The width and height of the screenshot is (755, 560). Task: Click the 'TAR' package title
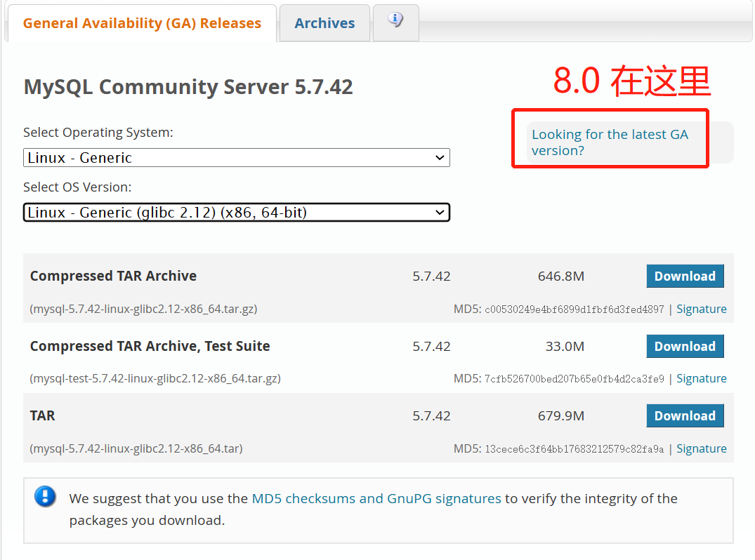pos(42,415)
